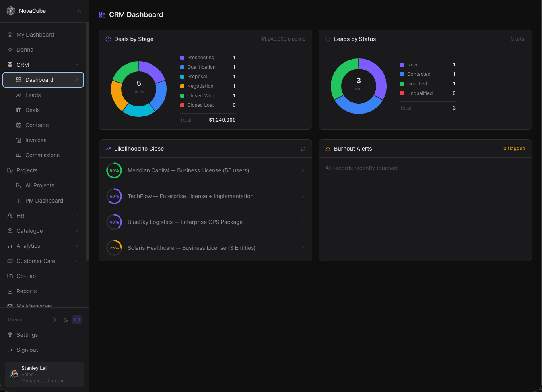The height and width of the screenshot is (392, 542).
Task: Open the Meridian Capital deal row
Action: [x=205, y=170]
